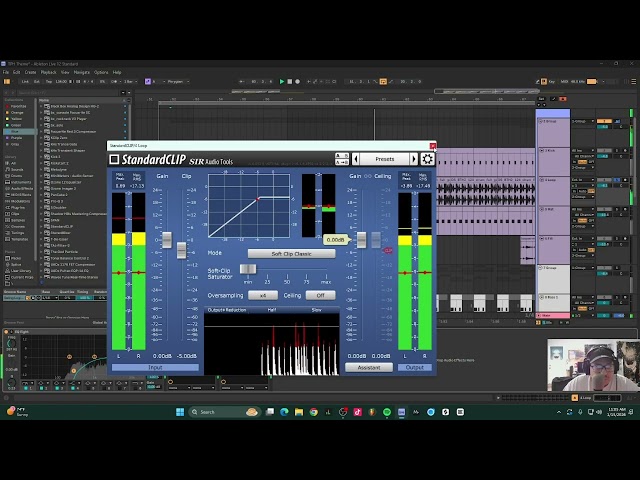This screenshot has width=640, height=480.
Task: Click the taskbar Search box
Action: click(x=224, y=412)
